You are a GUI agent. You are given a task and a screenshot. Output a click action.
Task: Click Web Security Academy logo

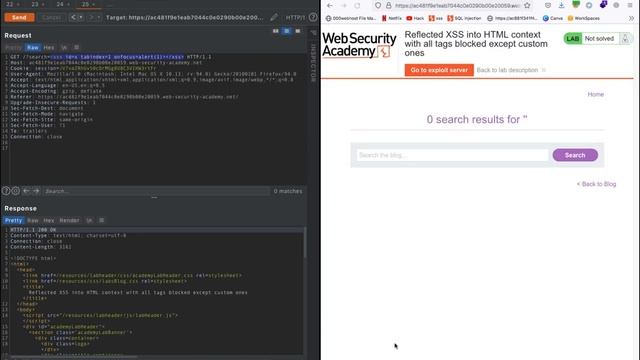coord(359,45)
